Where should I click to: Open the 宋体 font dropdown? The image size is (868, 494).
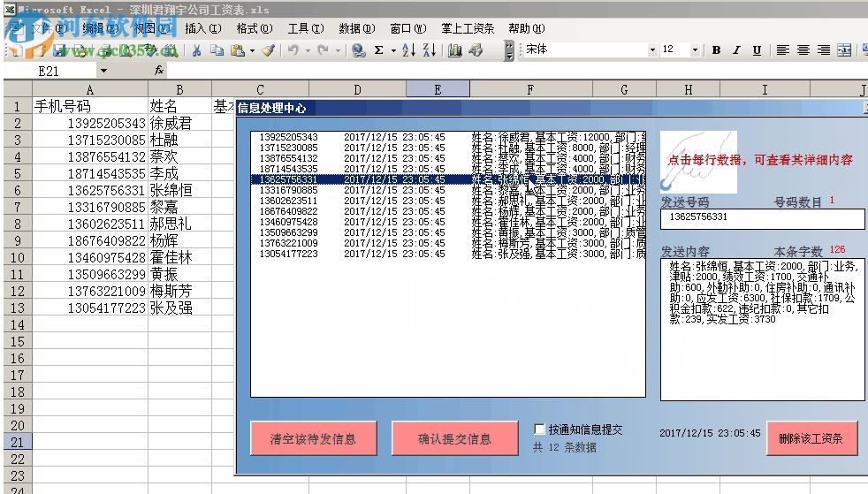pos(652,49)
